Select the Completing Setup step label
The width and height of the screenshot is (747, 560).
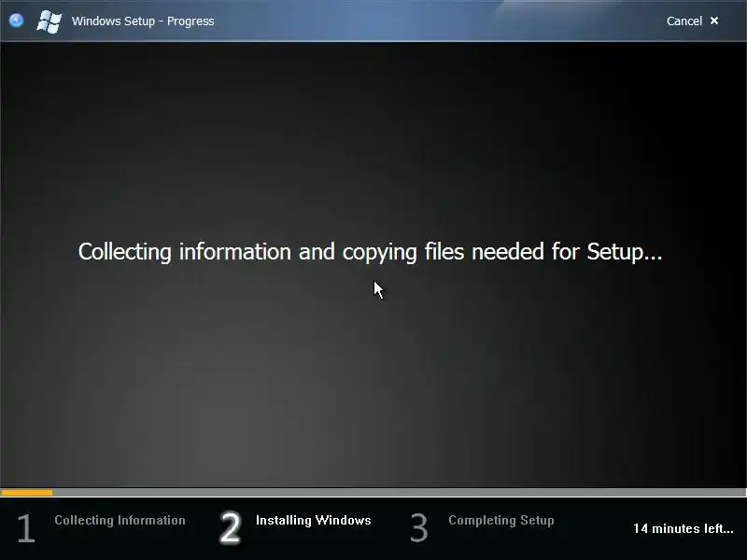click(501, 521)
